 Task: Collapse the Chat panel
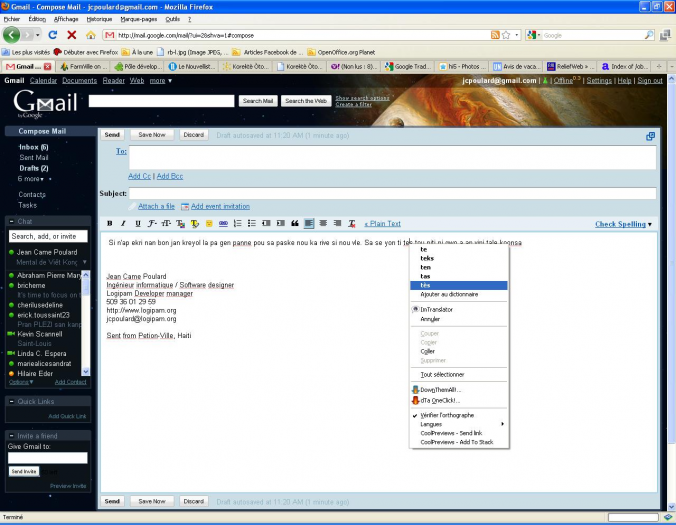pos(12,222)
